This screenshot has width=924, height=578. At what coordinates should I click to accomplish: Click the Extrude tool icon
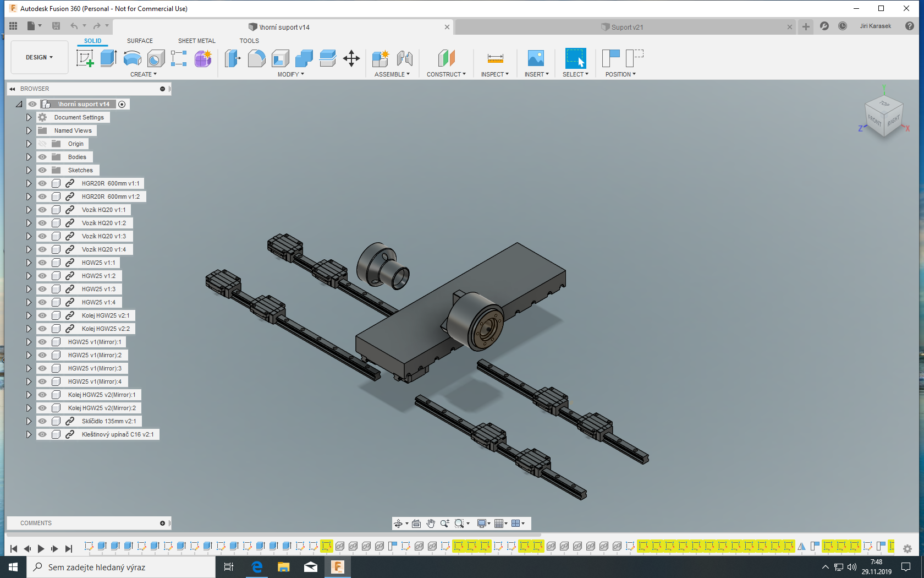[108, 58]
